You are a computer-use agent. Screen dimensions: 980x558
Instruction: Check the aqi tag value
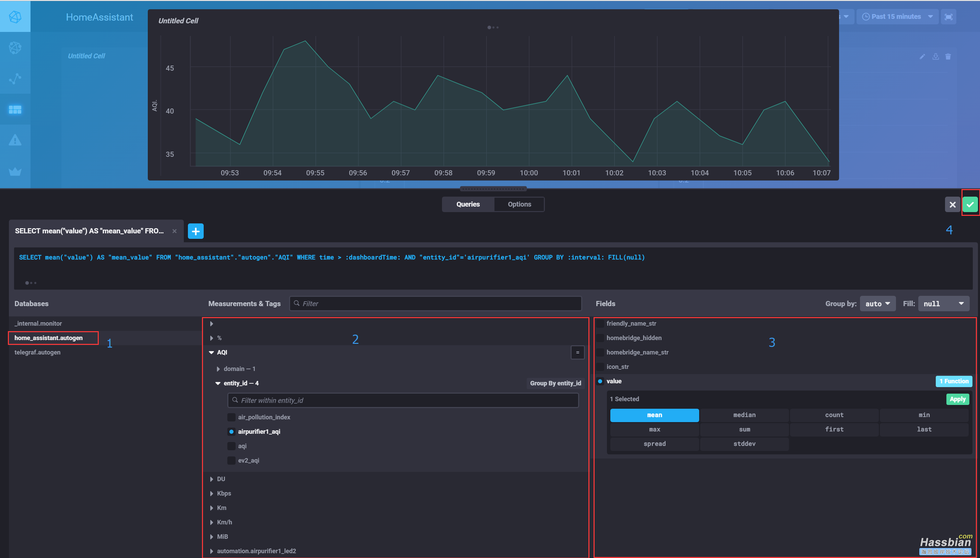point(231,446)
